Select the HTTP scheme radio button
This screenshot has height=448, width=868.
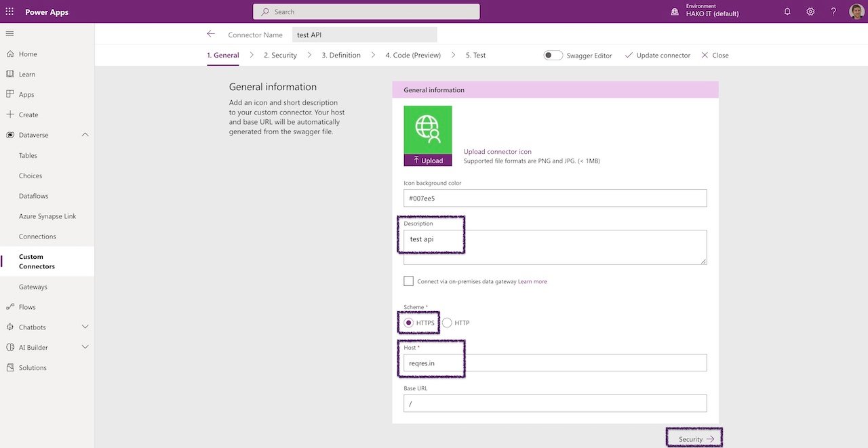click(447, 323)
